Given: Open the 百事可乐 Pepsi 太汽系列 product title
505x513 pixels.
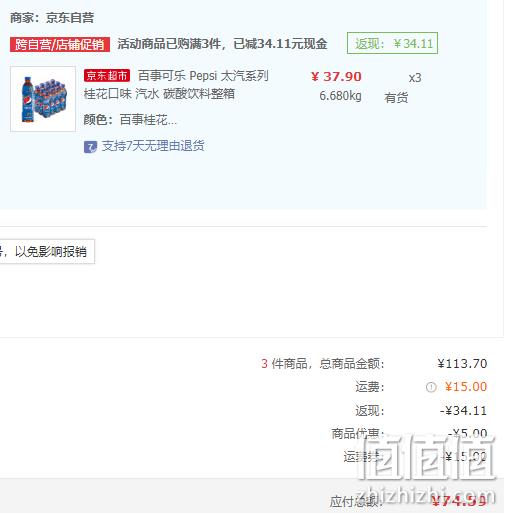Looking at the screenshot, I should (203, 76).
